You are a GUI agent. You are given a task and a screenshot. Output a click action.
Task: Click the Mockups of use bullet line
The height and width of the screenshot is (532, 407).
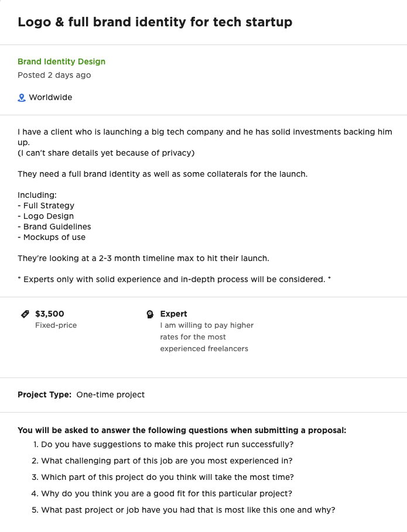tap(52, 237)
